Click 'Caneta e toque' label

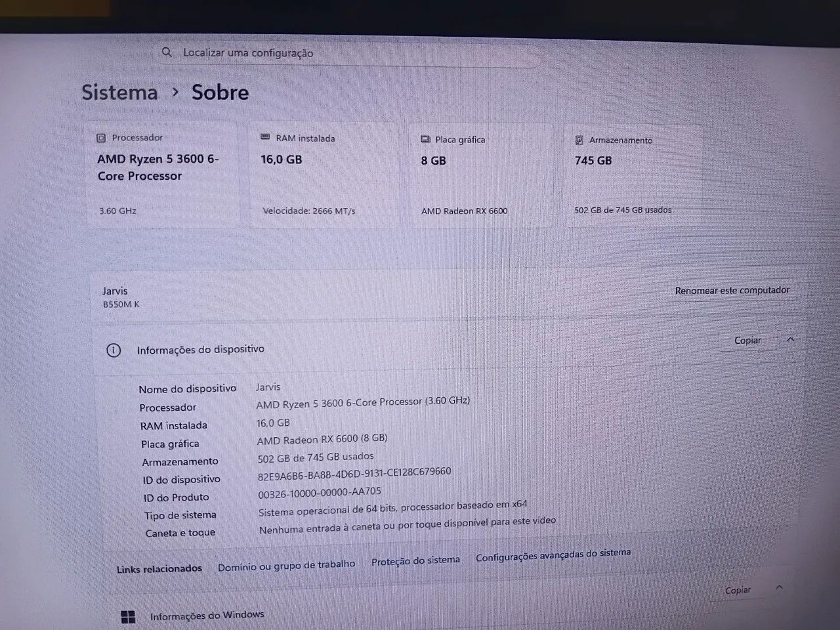(180, 533)
